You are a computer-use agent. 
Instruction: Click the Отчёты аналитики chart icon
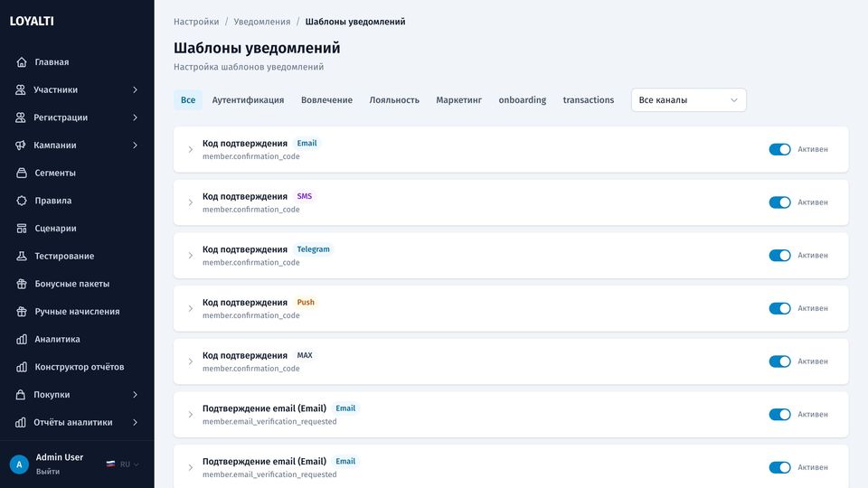click(x=21, y=422)
